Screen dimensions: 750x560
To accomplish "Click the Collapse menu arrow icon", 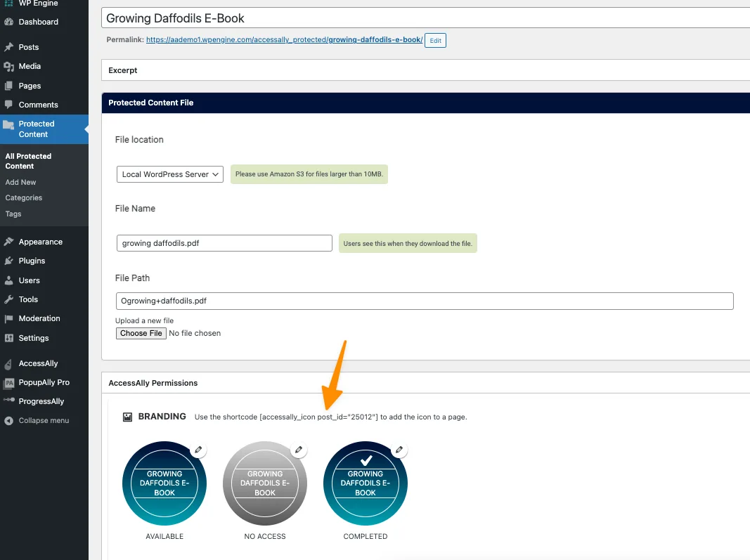I will coord(9,421).
